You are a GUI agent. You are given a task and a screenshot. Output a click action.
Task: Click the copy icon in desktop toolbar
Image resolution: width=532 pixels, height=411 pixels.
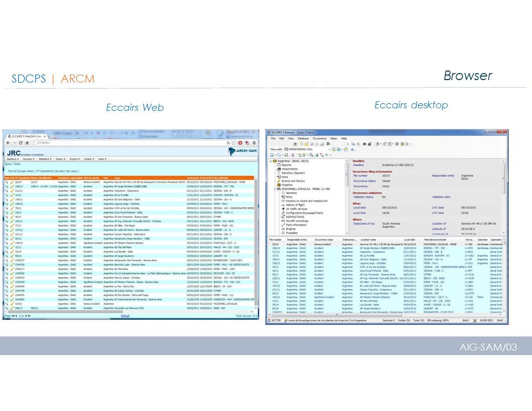353,144
